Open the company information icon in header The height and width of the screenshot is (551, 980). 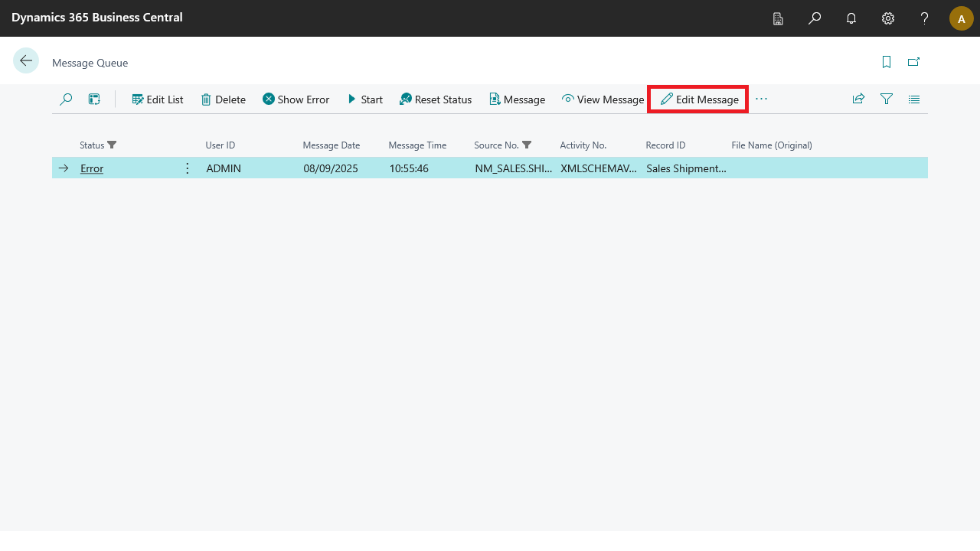coord(778,18)
